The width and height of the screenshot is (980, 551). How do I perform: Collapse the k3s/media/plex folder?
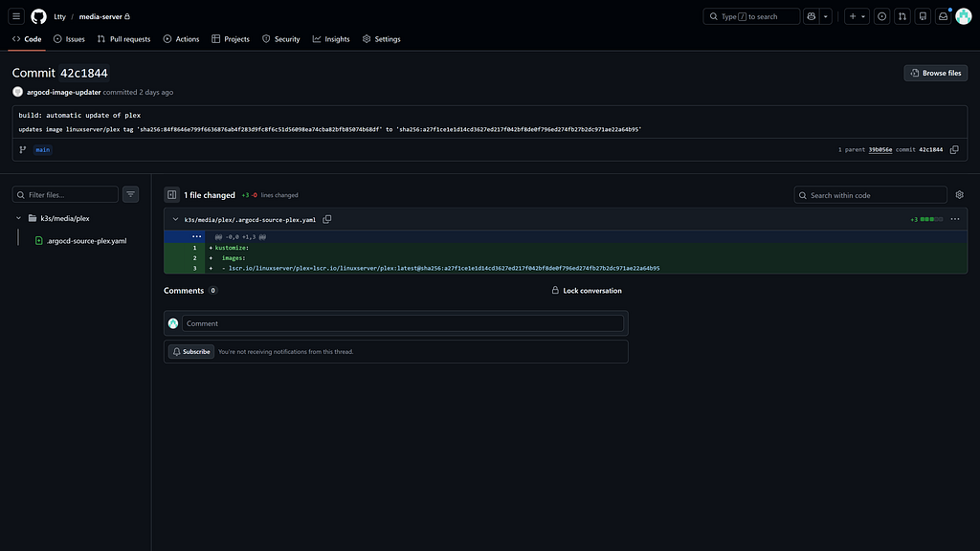[x=19, y=218]
